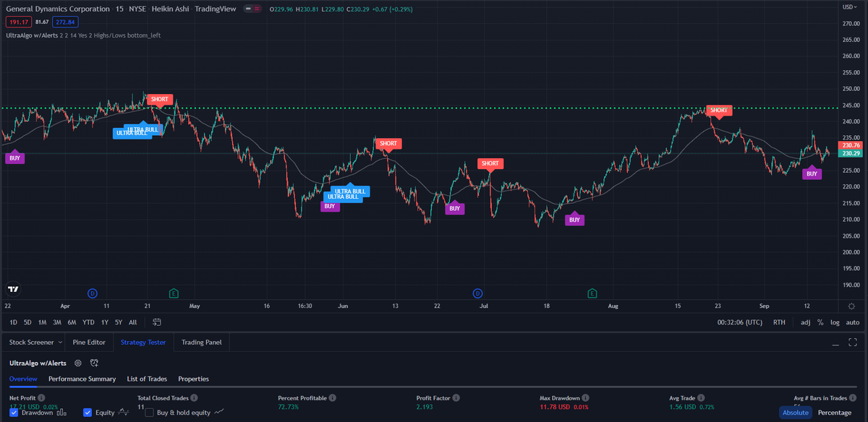
Task: Click the red 230.76 price label
Action: [851, 145]
